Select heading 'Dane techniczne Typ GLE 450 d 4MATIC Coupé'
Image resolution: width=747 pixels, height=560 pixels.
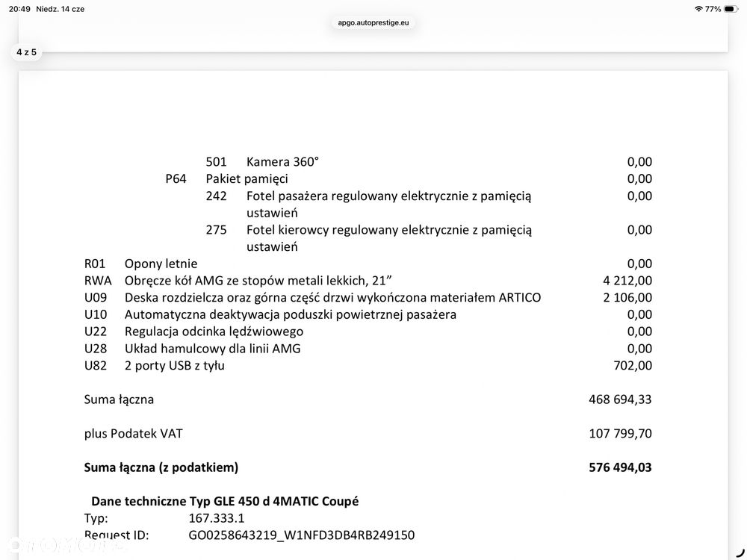point(225,502)
